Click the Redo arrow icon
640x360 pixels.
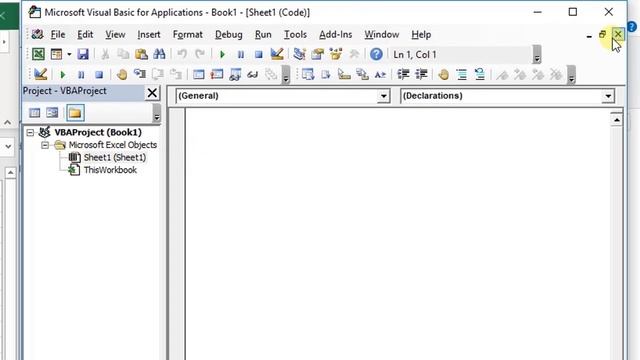(200, 54)
